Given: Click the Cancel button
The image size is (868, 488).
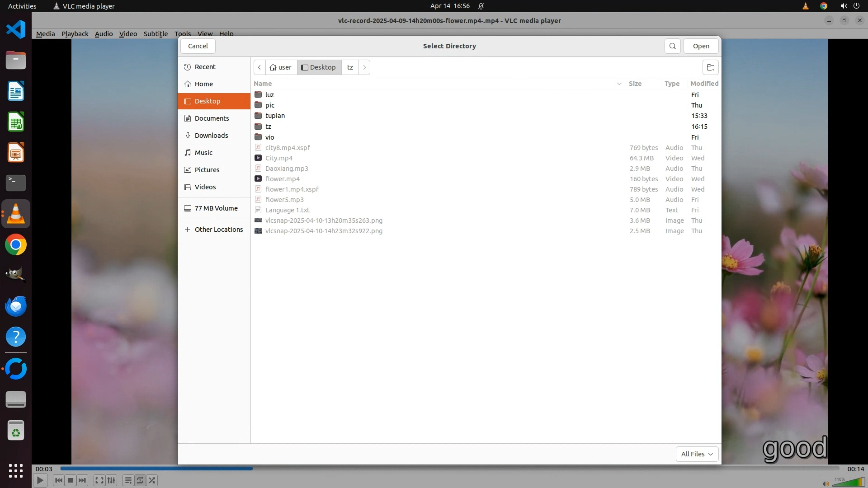Looking at the screenshot, I should tap(198, 46).
